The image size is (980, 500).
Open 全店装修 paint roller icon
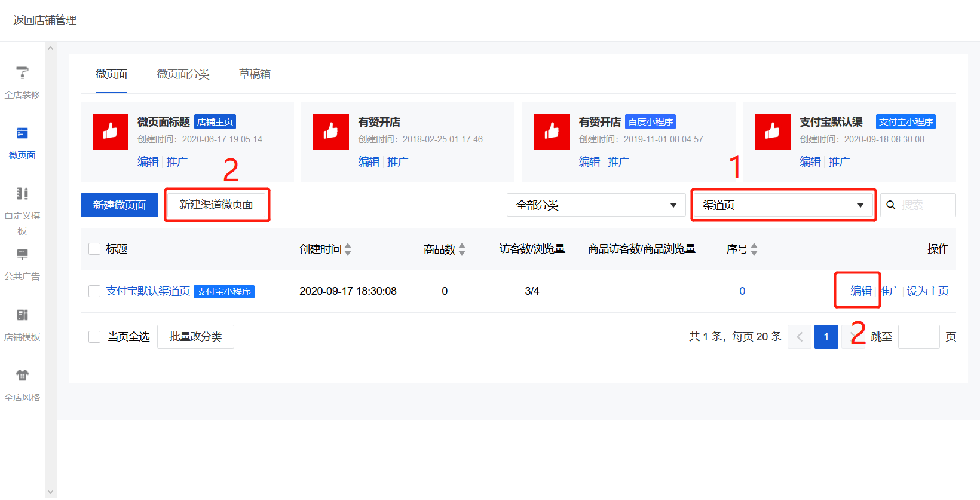(22, 72)
